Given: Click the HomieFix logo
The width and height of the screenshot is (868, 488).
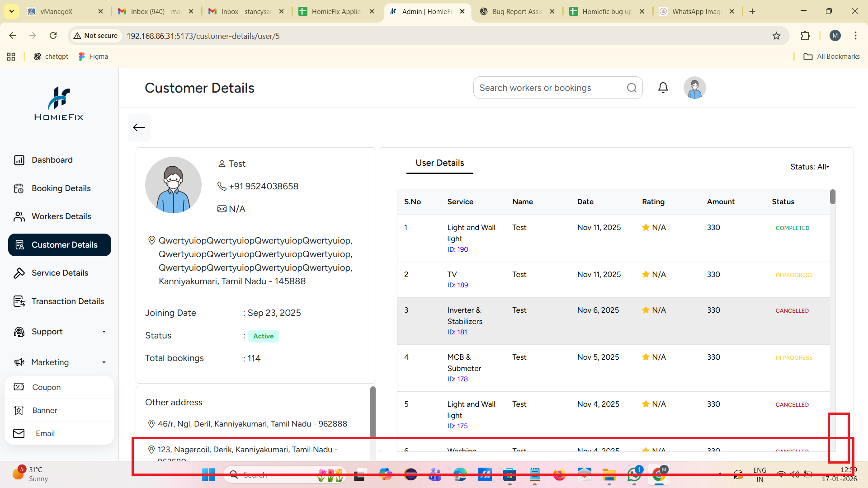Looking at the screenshot, I should click(x=59, y=104).
